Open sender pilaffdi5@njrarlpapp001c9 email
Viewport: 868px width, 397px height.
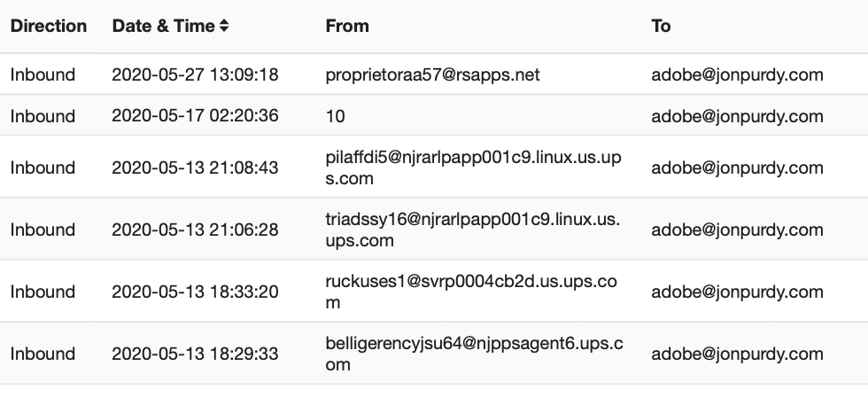472,167
